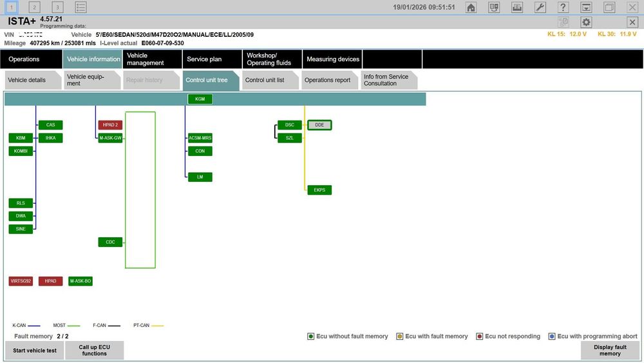Open the gear settings icon

coord(586,22)
